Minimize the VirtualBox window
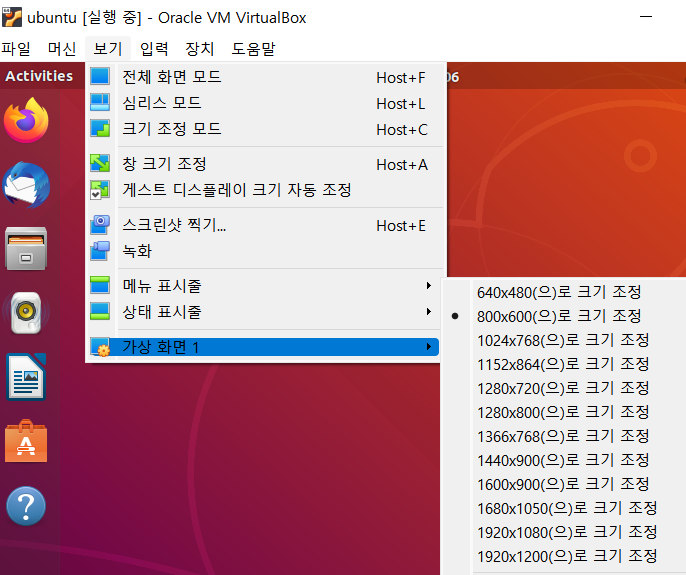Screen dimensions: 686x575 click(x=646, y=17)
